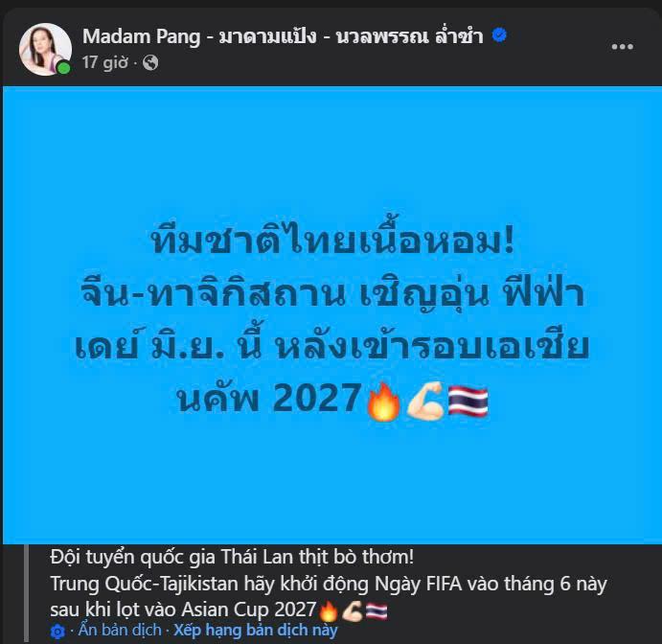Click the 'Đội tuyển quốc gia Thái Lan' line
The height and width of the screenshot is (644, 662).
232,558
